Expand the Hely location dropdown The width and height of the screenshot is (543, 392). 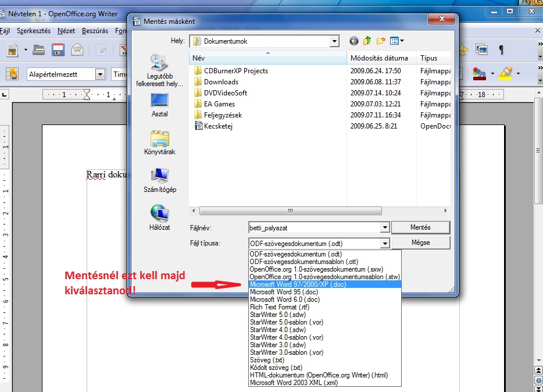(334, 41)
